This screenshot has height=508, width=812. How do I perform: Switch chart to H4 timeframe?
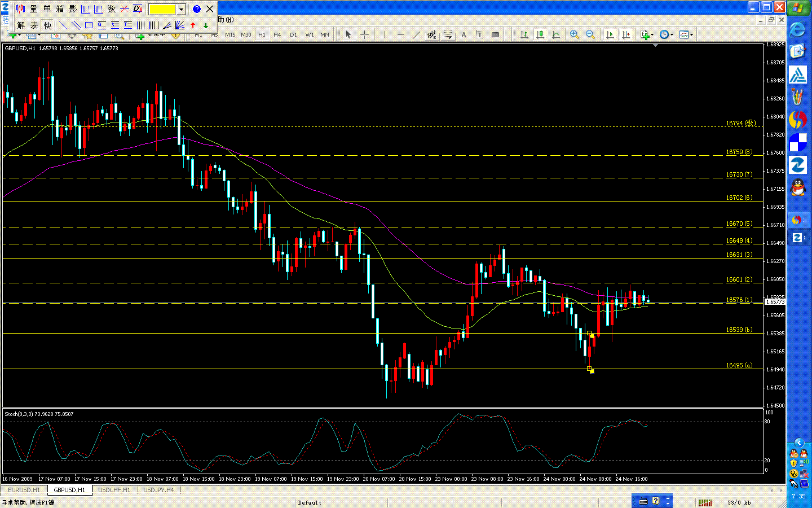coord(277,35)
